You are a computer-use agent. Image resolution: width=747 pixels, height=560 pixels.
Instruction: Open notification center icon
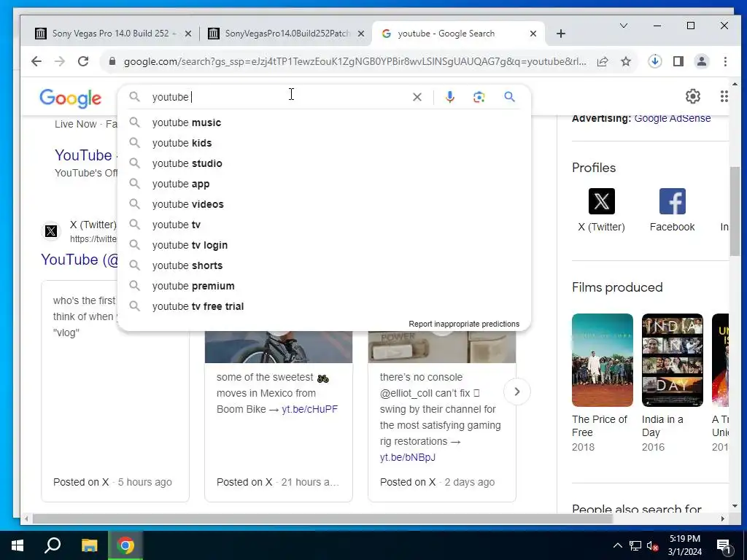pyautogui.click(x=724, y=545)
